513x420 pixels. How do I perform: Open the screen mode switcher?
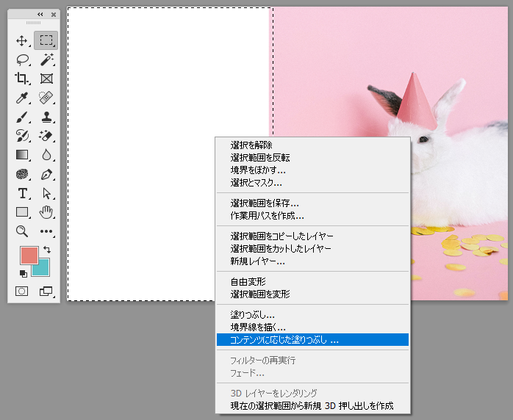click(x=47, y=291)
